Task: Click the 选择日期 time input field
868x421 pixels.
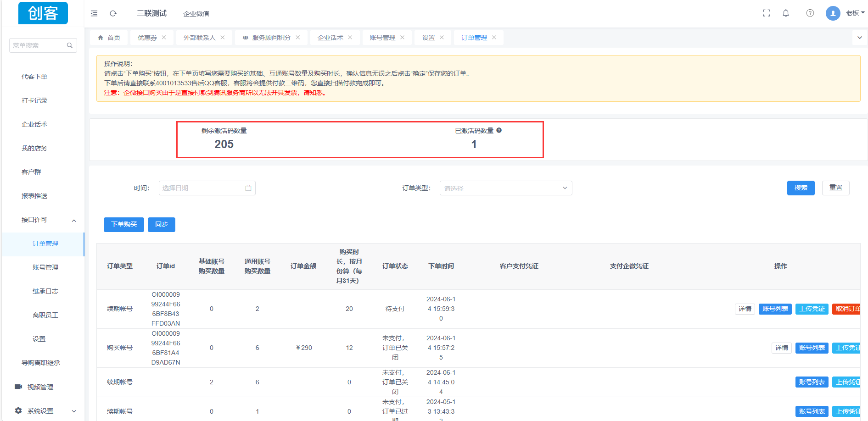Action: (202, 188)
